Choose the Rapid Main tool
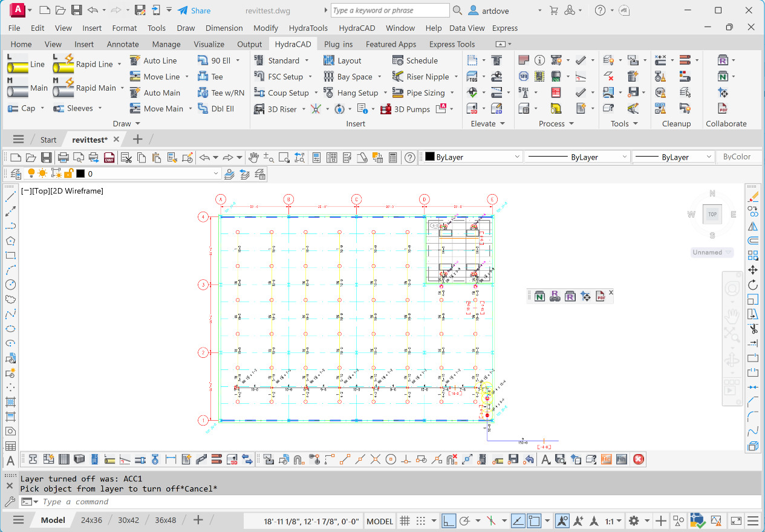Image resolution: width=765 pixels, height=532 pixels. (84, 88)
